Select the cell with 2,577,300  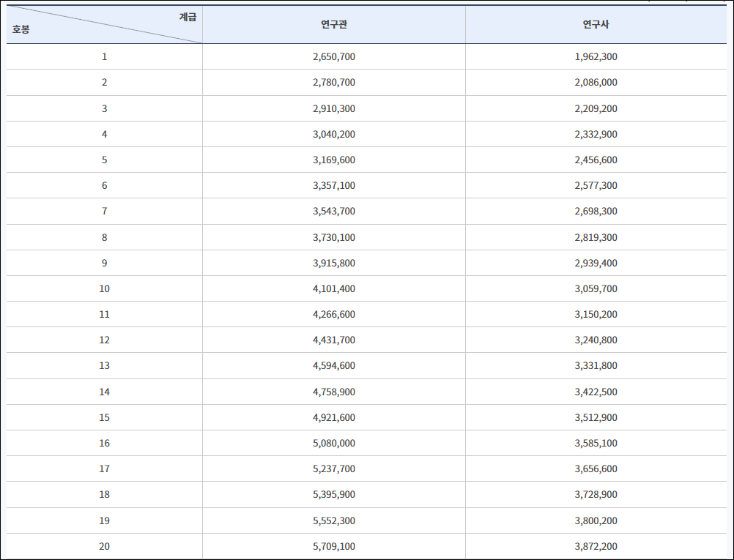[596, 185]
